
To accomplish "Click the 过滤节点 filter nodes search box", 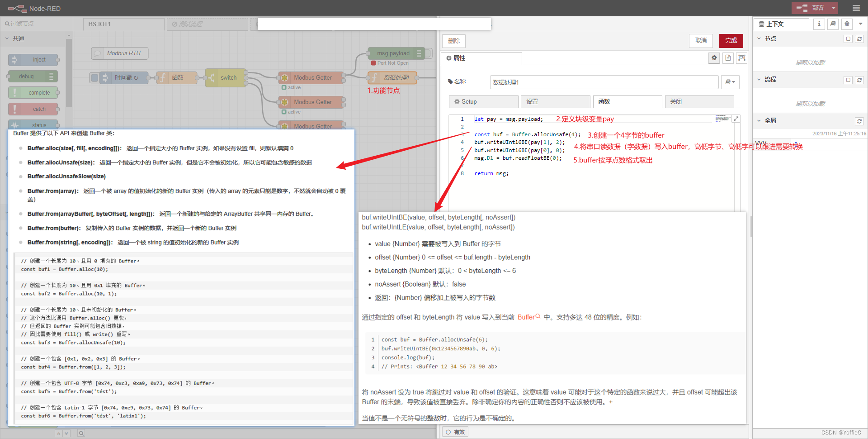I will [37, 24].
